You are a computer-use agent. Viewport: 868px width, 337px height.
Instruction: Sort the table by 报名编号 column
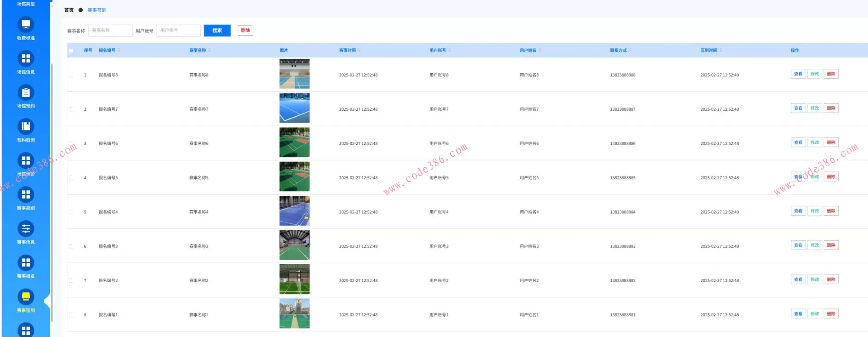pos(118,50)
